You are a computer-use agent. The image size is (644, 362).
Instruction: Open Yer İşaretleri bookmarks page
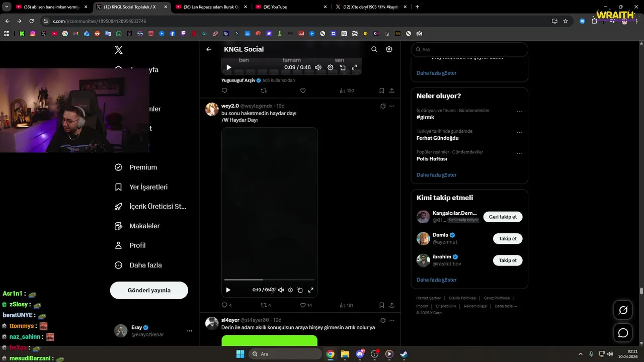pyautogui.click(x=141, y=187)
